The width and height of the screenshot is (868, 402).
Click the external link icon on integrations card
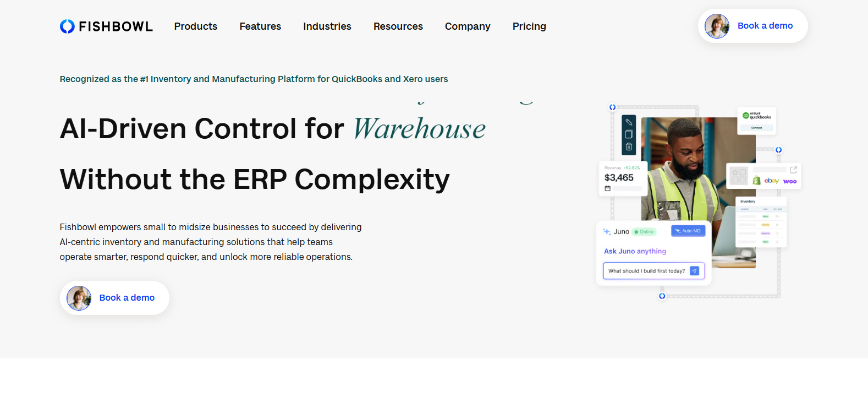pos(793,170)
